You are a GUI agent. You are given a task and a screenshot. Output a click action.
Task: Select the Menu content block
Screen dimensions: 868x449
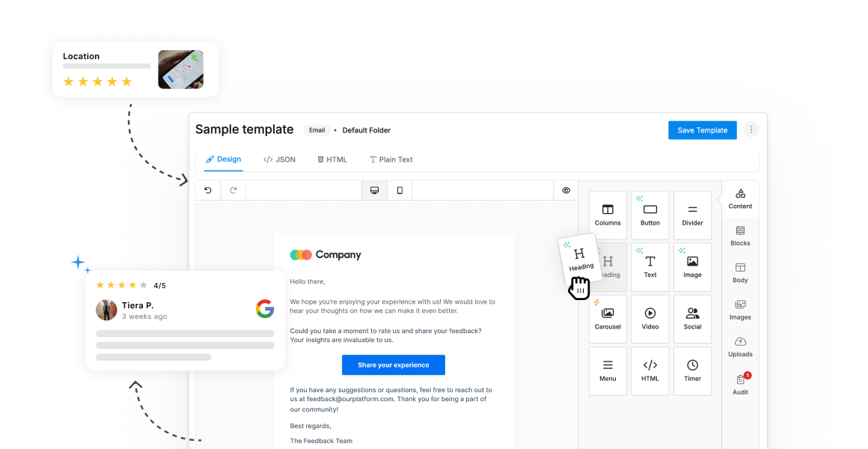pyautogui.click(x=608, y=371)
